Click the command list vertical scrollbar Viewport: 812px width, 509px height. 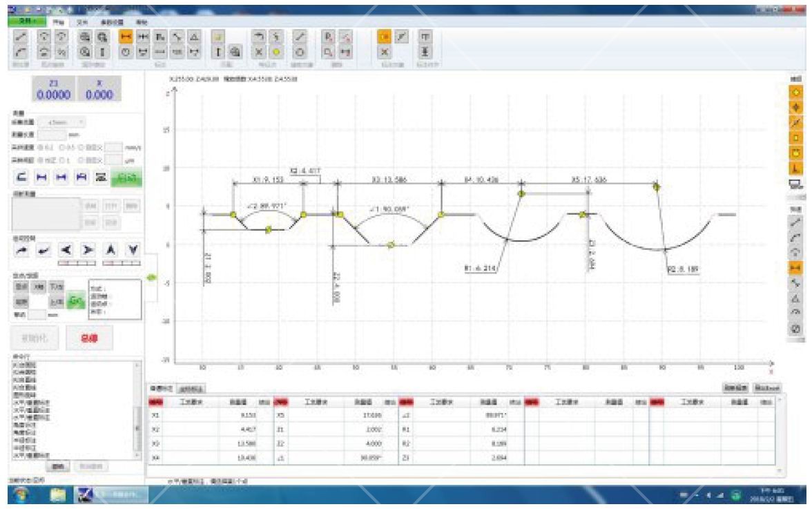pyautogui.click(x=137, y=410)
